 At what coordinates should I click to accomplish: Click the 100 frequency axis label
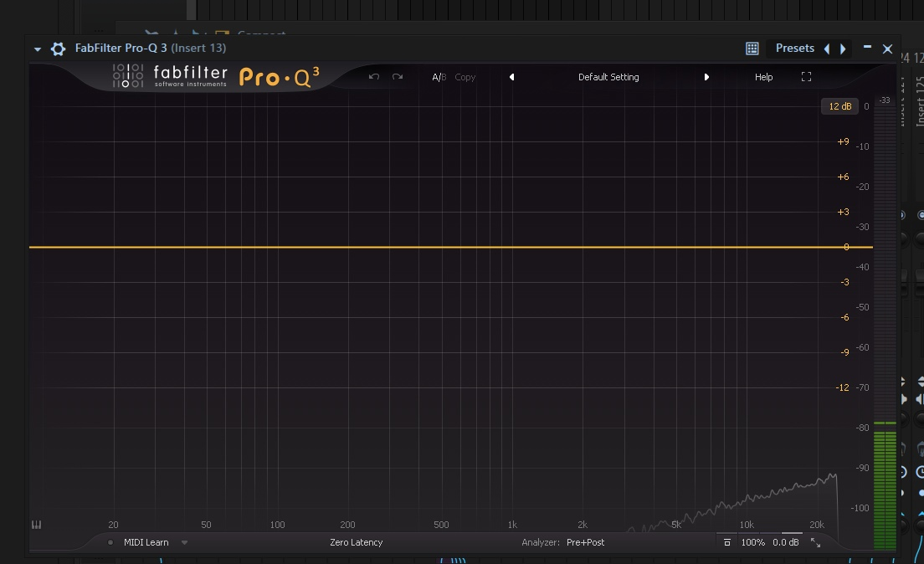278,525
